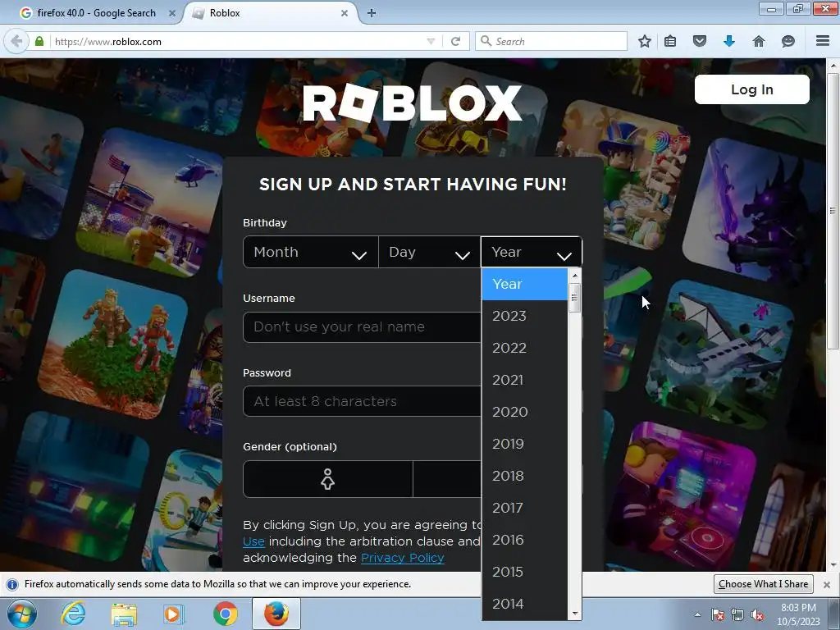
Task: Click the taskbar clock showing 8:03 PM
Action: click(798, 614)
